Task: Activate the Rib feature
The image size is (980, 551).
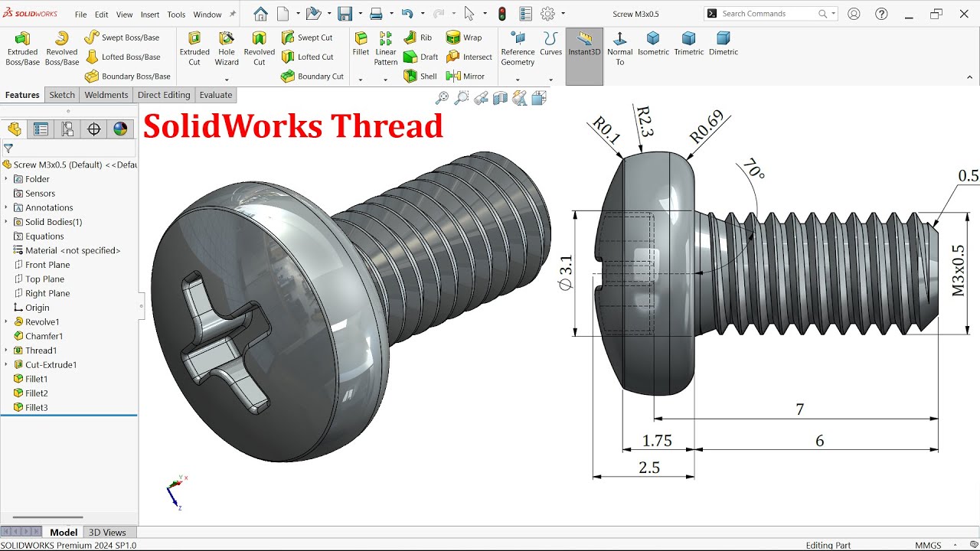Action: point(417,37)
